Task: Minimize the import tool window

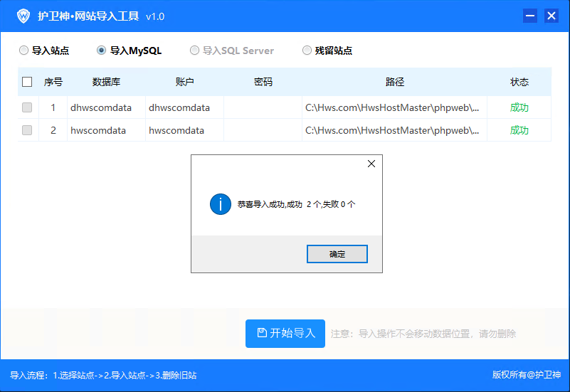Action: click(530, 16)
